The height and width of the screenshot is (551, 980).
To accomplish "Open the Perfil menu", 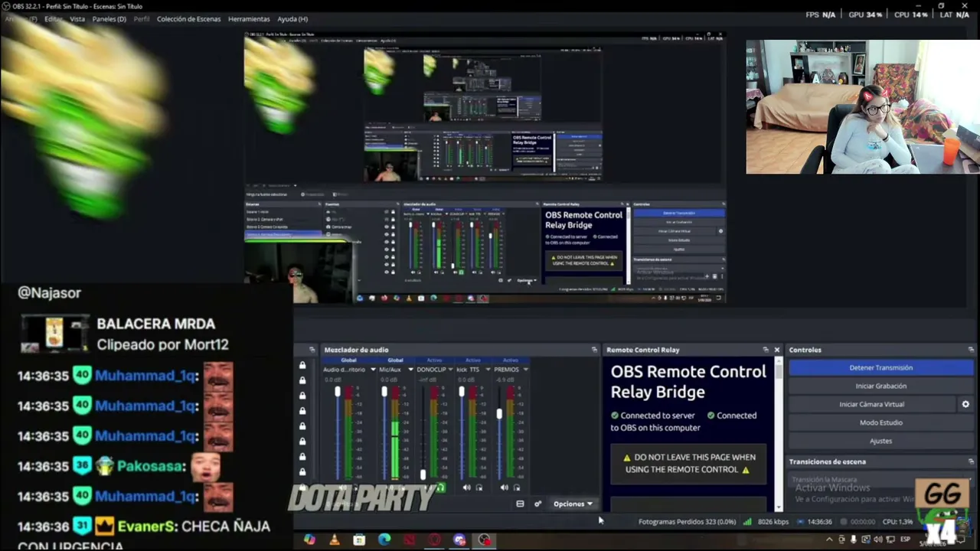I will coord(142,19).
